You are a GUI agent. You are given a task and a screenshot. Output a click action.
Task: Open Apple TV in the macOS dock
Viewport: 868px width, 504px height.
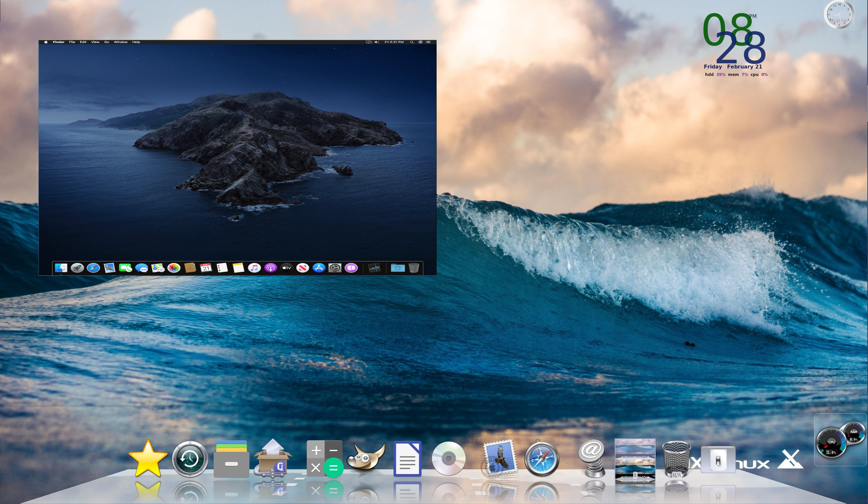(287, 268)
